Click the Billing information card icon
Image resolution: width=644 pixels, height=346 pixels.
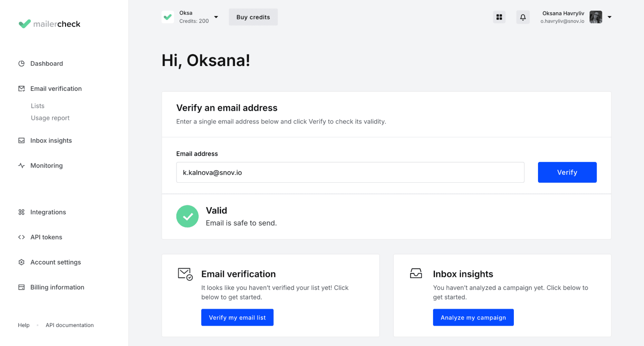point(22,287)
